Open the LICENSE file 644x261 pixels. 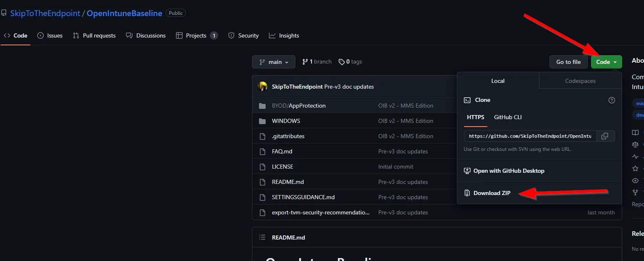[x=283, y=167]
